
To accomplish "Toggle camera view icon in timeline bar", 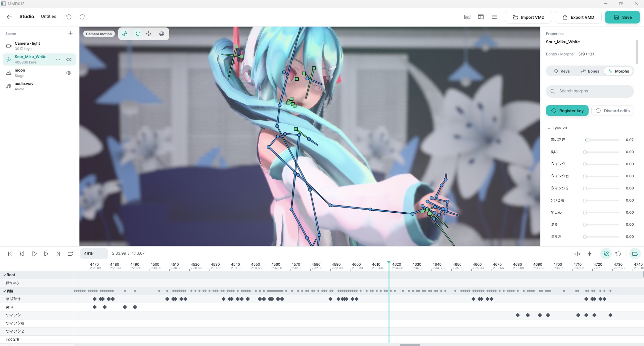I will coord(635,254).
